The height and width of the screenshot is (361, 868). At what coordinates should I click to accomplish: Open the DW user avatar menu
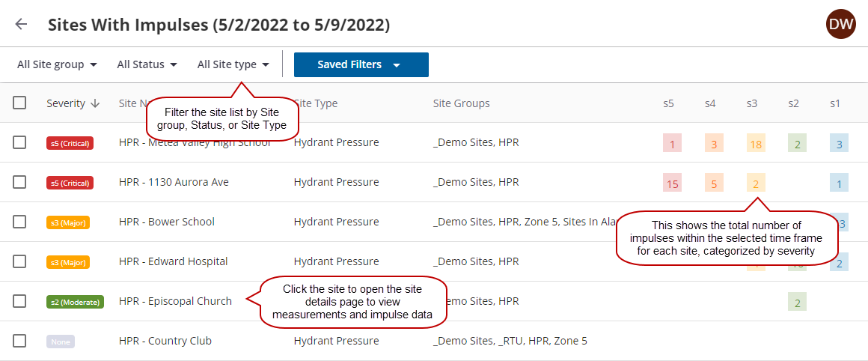coord(841,24)
